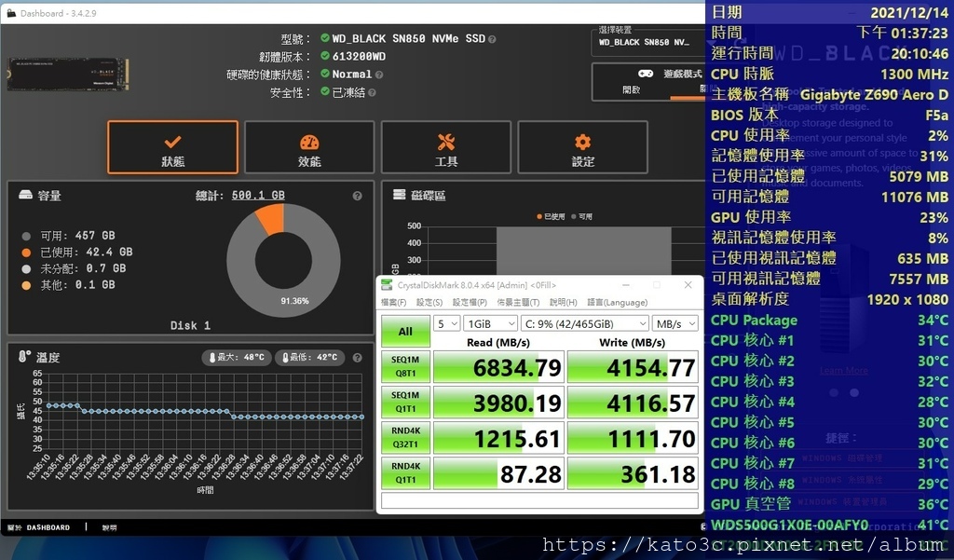Click the drive icon in the 容量 panel header

[25, 195]
